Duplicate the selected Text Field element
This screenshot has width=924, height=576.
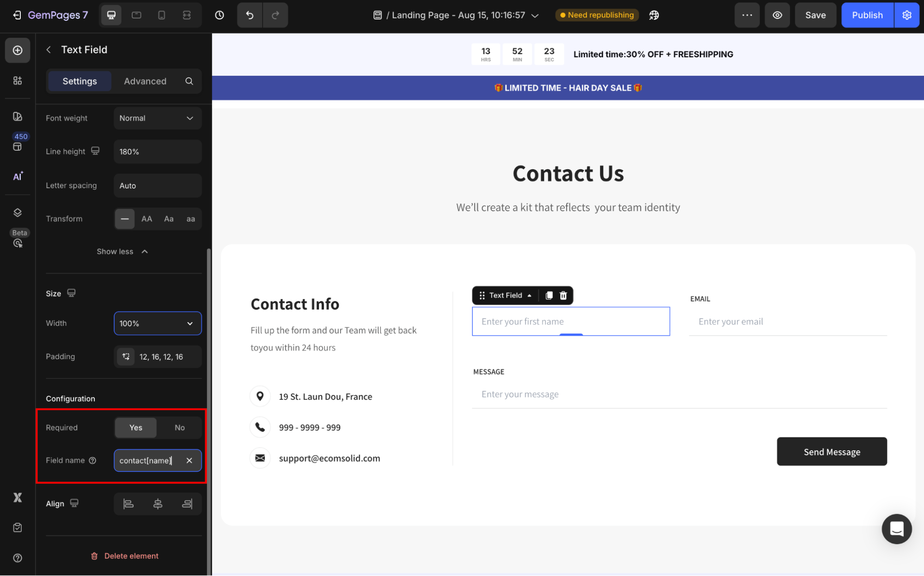pos(549,295)
